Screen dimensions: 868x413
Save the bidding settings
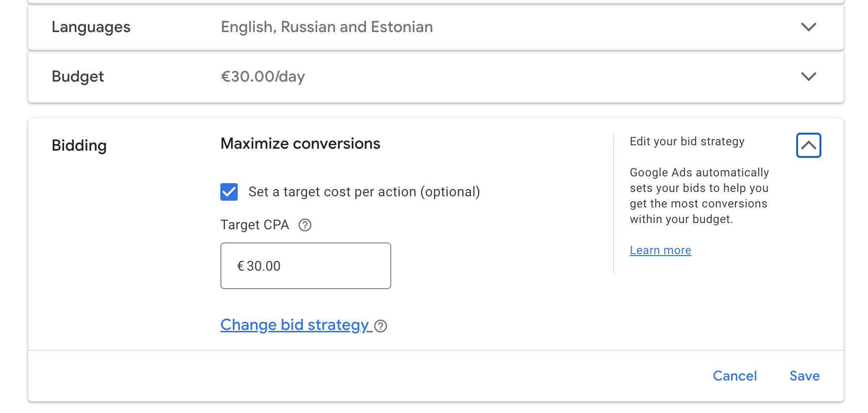804,376
